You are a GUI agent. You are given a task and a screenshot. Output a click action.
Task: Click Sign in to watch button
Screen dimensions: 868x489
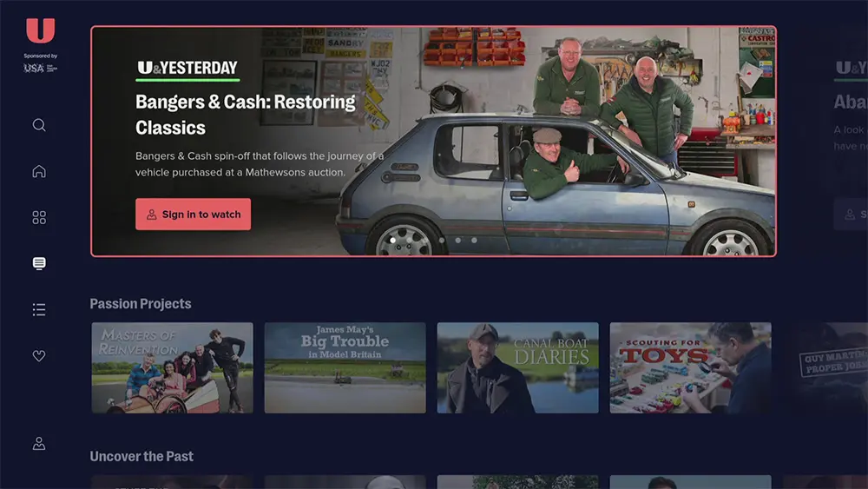194,215
